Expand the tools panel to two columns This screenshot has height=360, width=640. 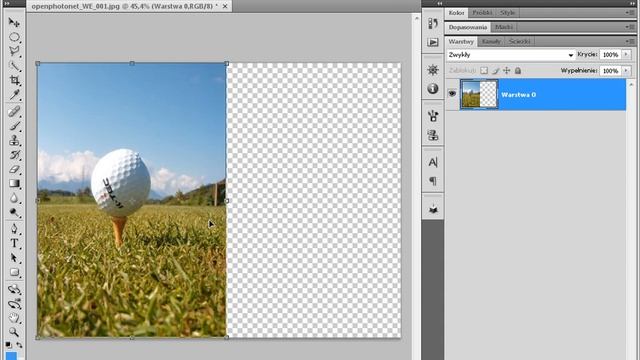pyautogui.click(x=7, y=3)
